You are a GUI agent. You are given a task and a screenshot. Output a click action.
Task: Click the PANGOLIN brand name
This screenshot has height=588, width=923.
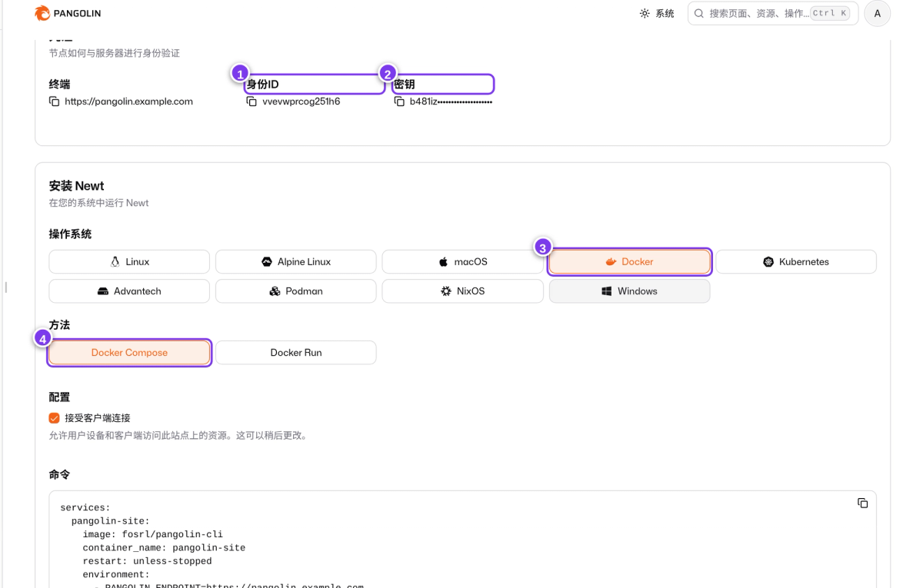(77, 14)
